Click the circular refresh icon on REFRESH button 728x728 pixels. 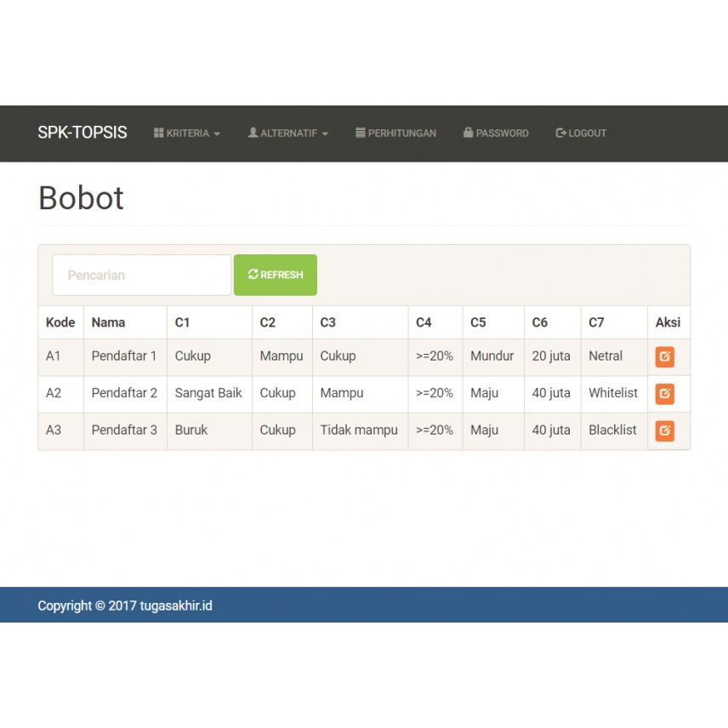252,274
